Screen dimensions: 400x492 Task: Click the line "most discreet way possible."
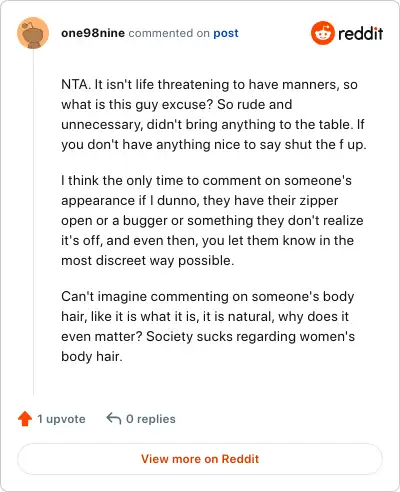[148, 261]
